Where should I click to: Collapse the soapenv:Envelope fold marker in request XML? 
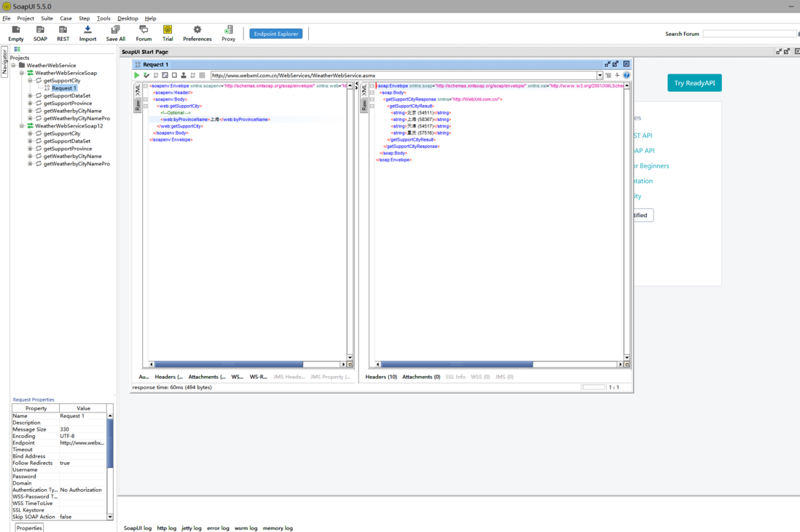pyautogui.click(x=146, y=86)
